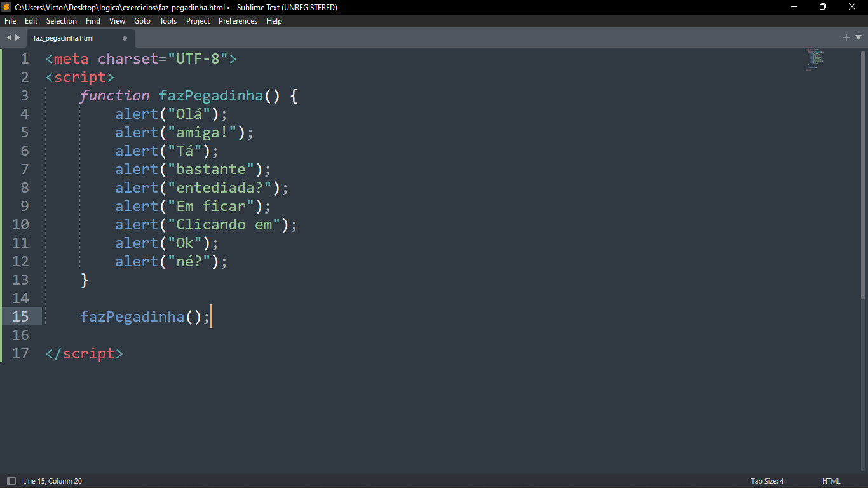Open a new tab with the plus icon
This screenshot has width=868, height=488.
846,37
